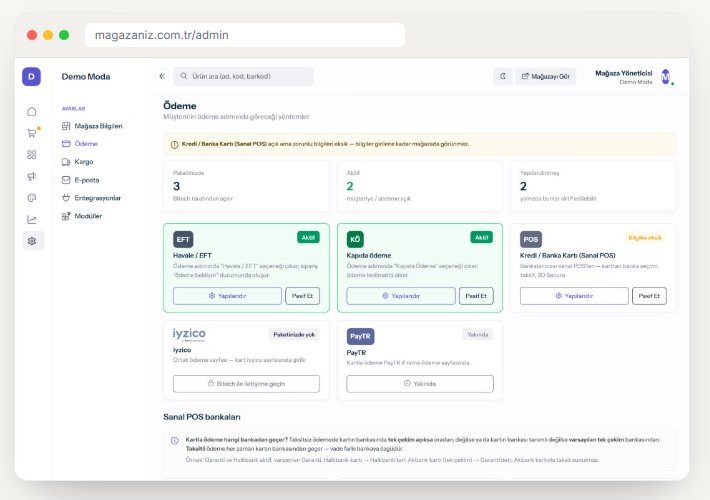Click the envelope icon beside E-posta
The image size is (710, 500).
click(66, 180)
